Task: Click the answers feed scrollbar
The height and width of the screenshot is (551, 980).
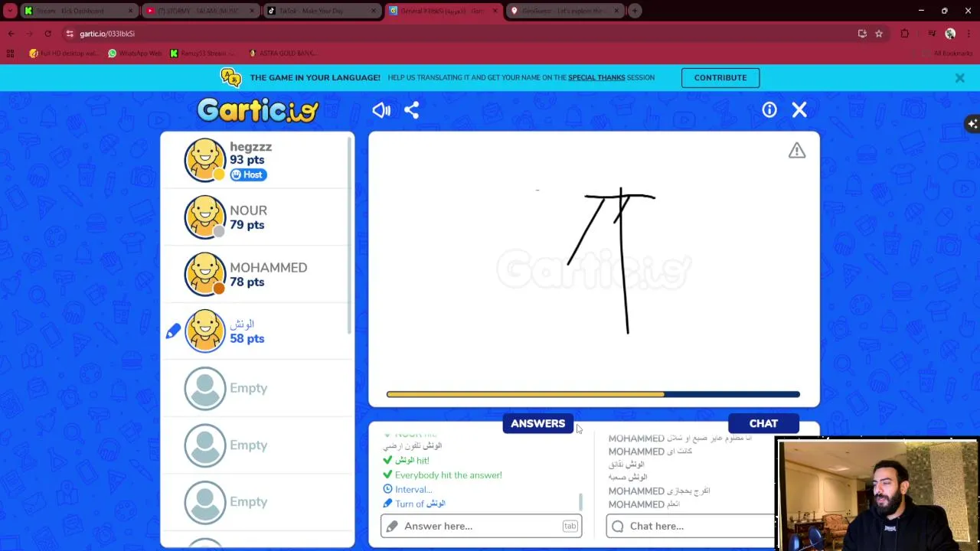Action: pos(580,502)
